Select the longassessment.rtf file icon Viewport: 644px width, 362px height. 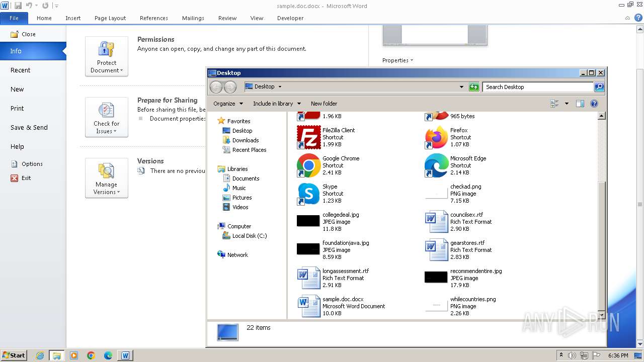(309, 278)
